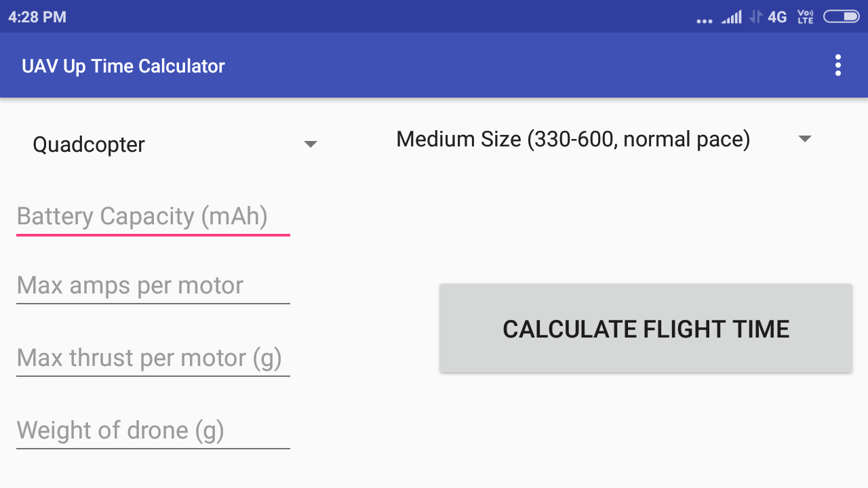Tap the 4:28 PM clock
Screen dimensions: 868x488
(37, 17)
